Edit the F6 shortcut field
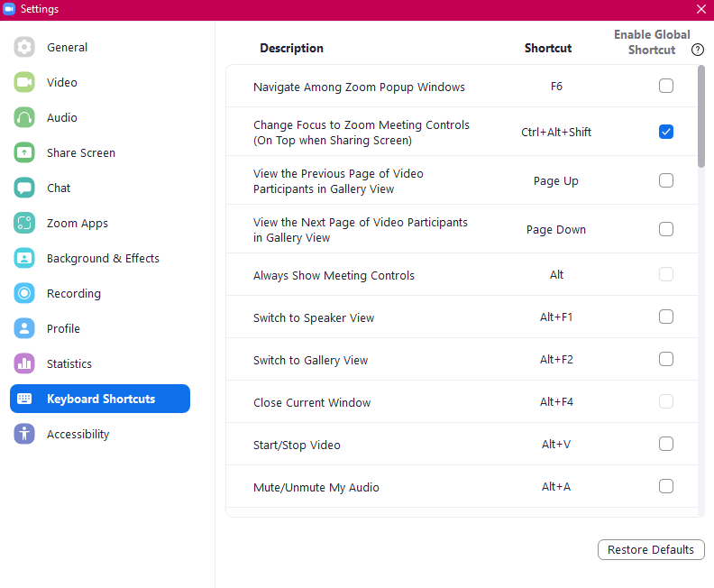The height and width of the screenshot is (588, 714). pyautogui.click(x=556, y=86)
